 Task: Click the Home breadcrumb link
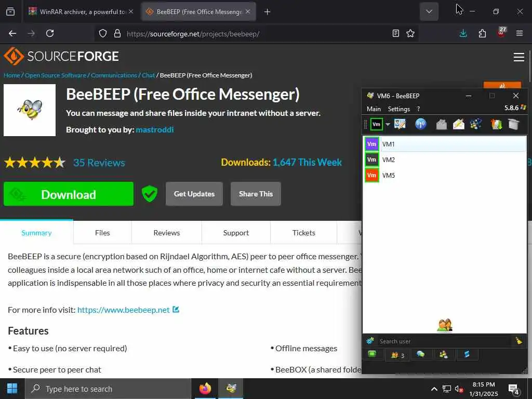[12, 75]
